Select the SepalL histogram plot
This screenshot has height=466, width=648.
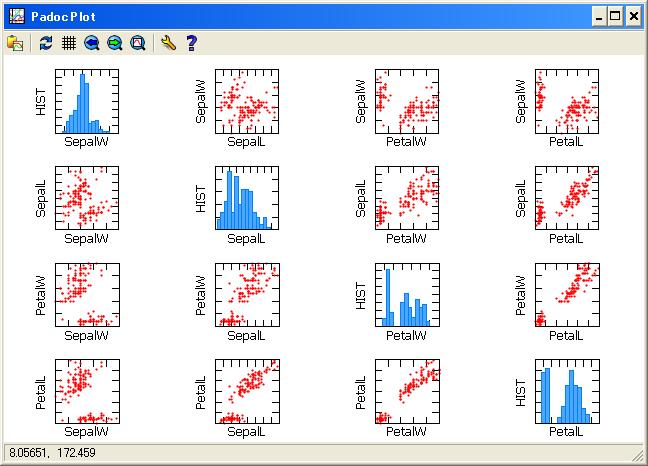pos(247,198)
